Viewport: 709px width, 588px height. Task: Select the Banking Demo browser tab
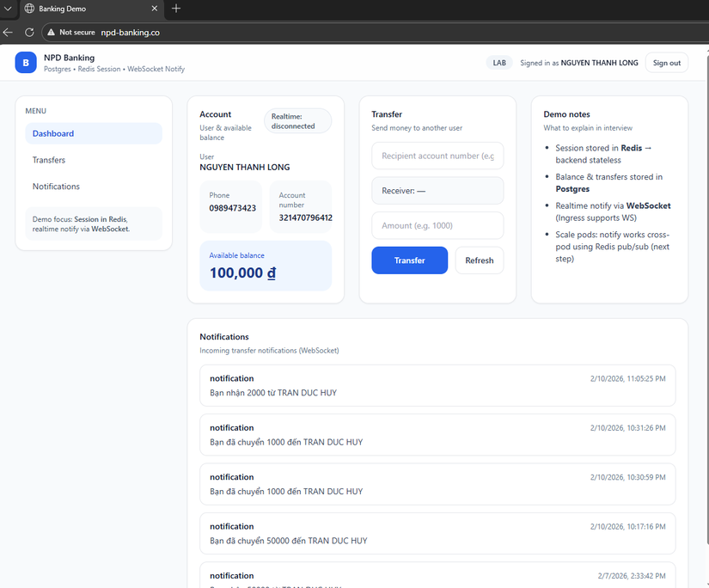coord(92,9)
